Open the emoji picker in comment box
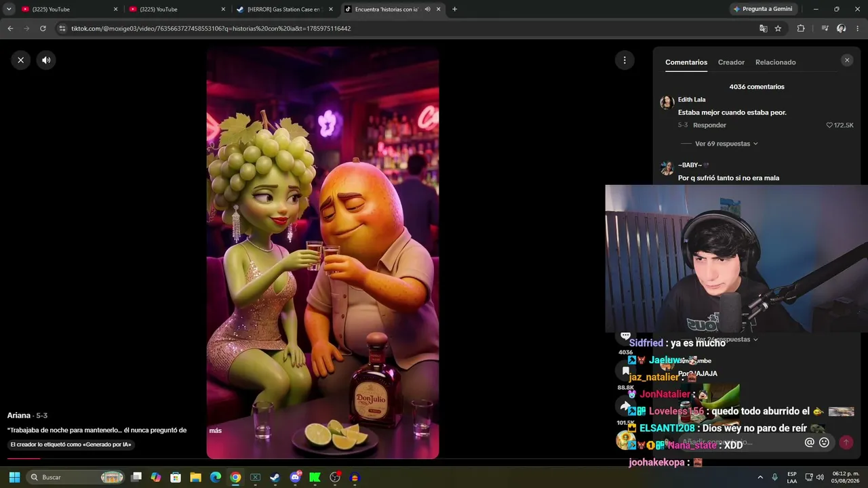868x488 pixels. tap(824, 443)
